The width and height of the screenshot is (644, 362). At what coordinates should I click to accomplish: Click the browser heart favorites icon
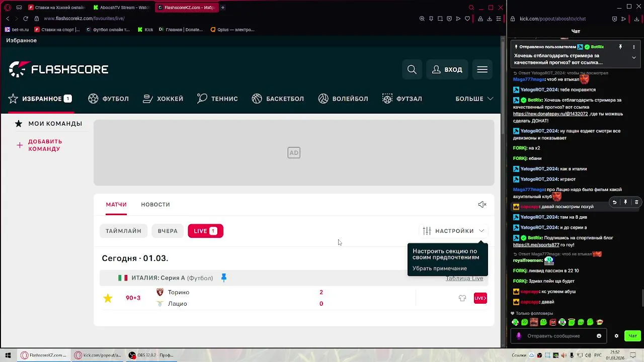(x=467, y=19)
